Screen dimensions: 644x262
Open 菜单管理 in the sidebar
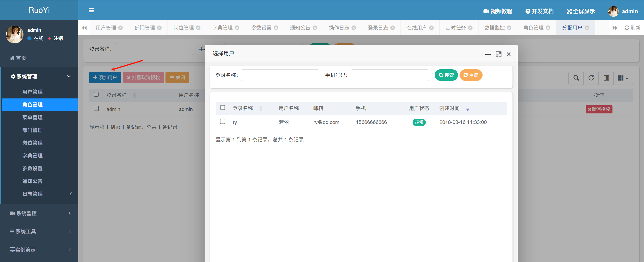click(x=32, y=117)
